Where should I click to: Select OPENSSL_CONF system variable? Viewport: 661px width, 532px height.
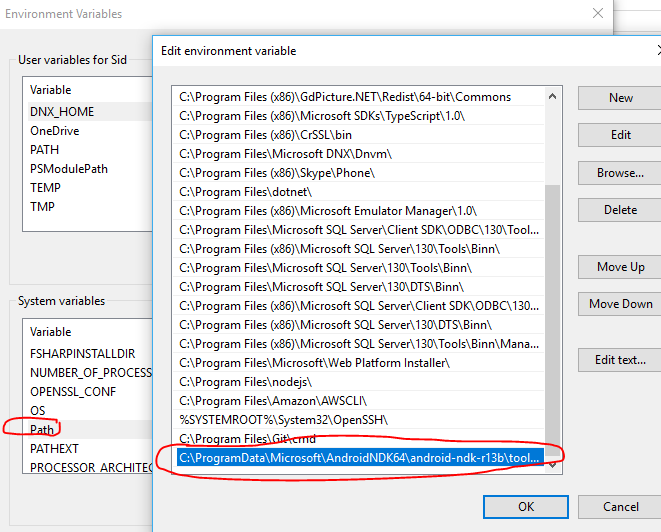[89, 392]
